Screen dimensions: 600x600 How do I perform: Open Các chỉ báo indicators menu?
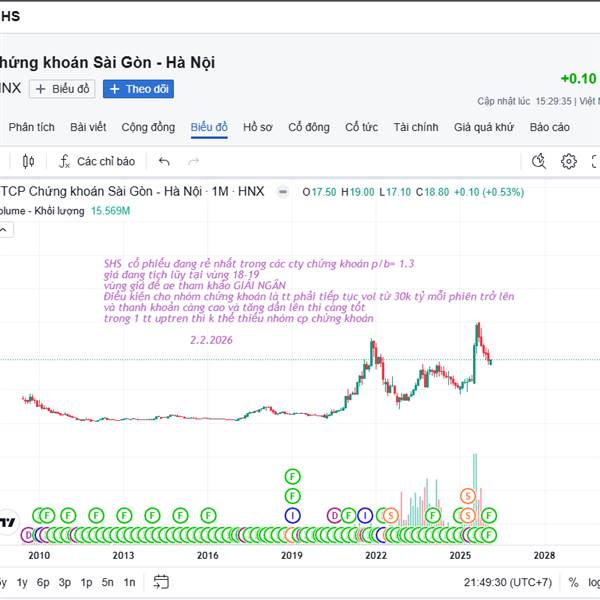click(97, 161)
